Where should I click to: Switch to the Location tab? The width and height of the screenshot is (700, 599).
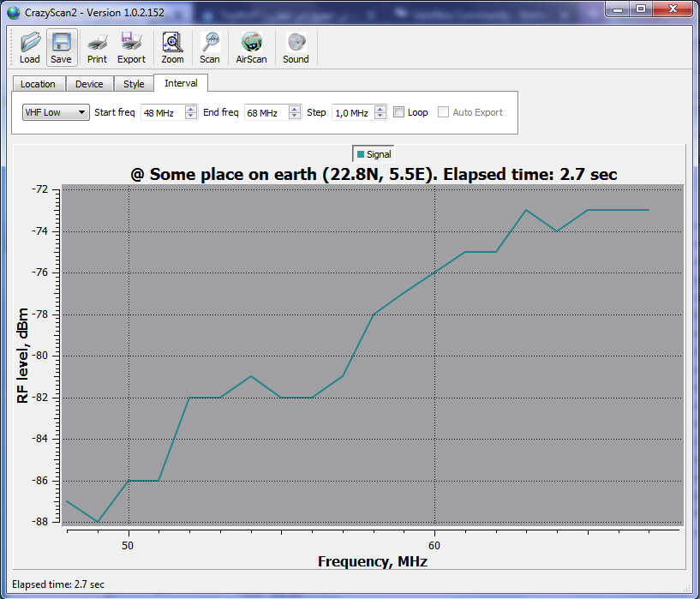[x=38, y=84]
